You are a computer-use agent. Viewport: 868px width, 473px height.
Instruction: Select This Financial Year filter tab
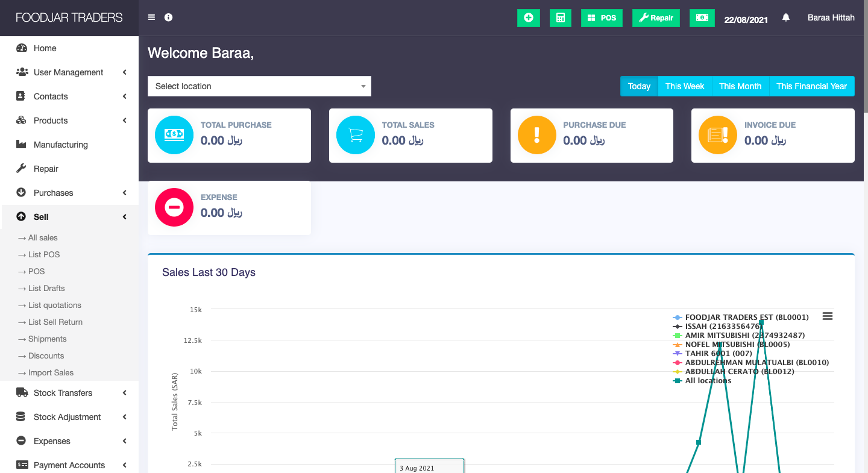coord(811,86)
